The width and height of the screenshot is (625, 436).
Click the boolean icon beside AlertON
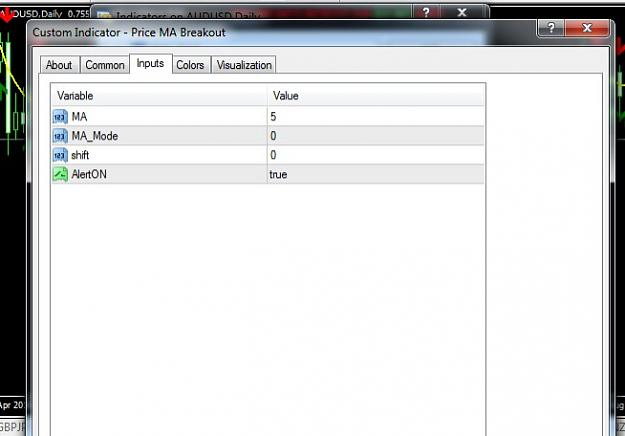click(60, 174)
